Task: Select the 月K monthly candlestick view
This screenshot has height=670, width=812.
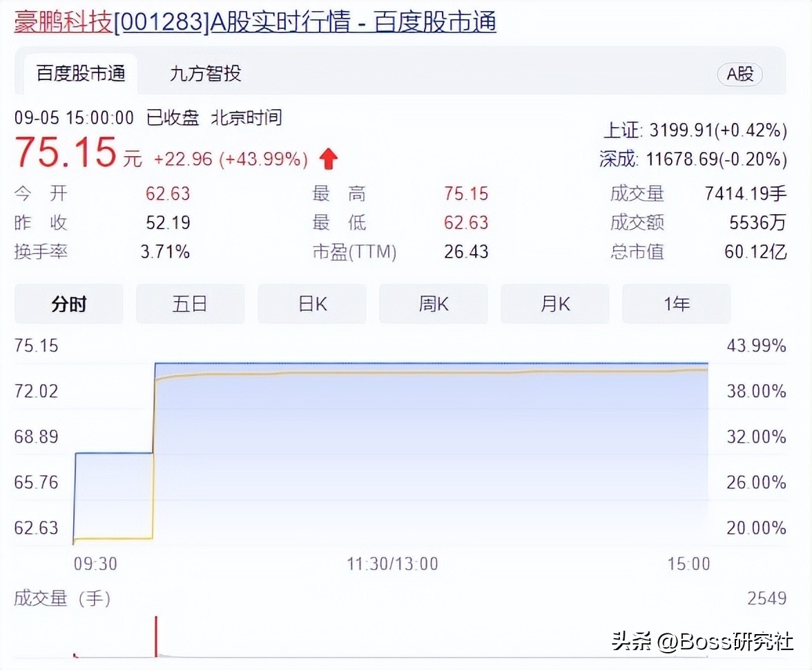Action: point(554,304)
